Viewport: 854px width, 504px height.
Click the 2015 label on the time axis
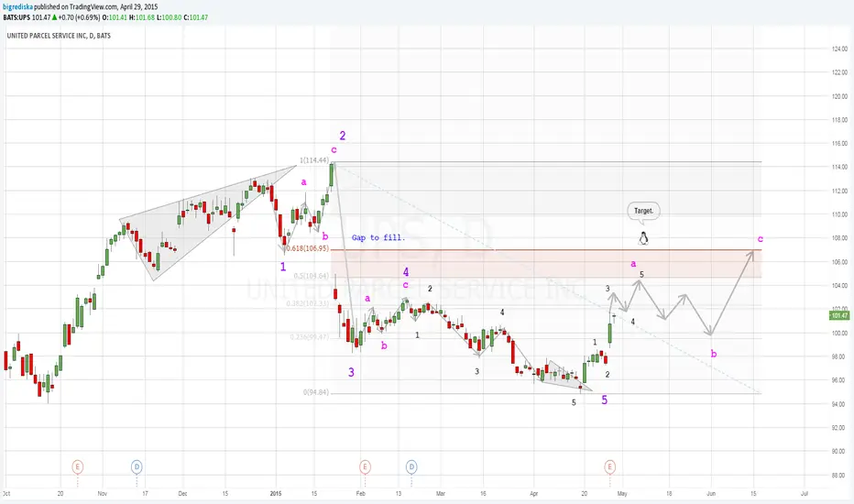[276, 494]
